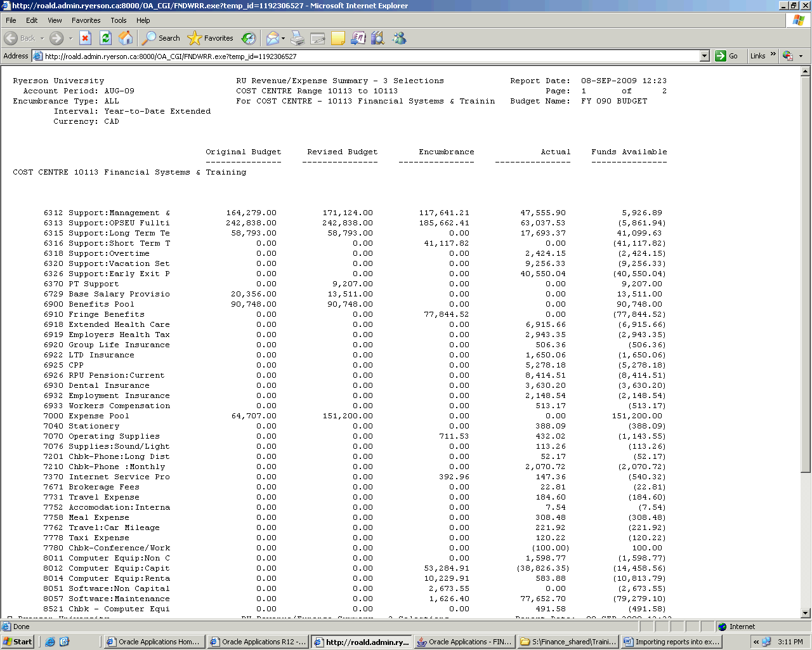Click the Search toolbar button
This screenshot has height=650, width=812.
coord(161,38)
